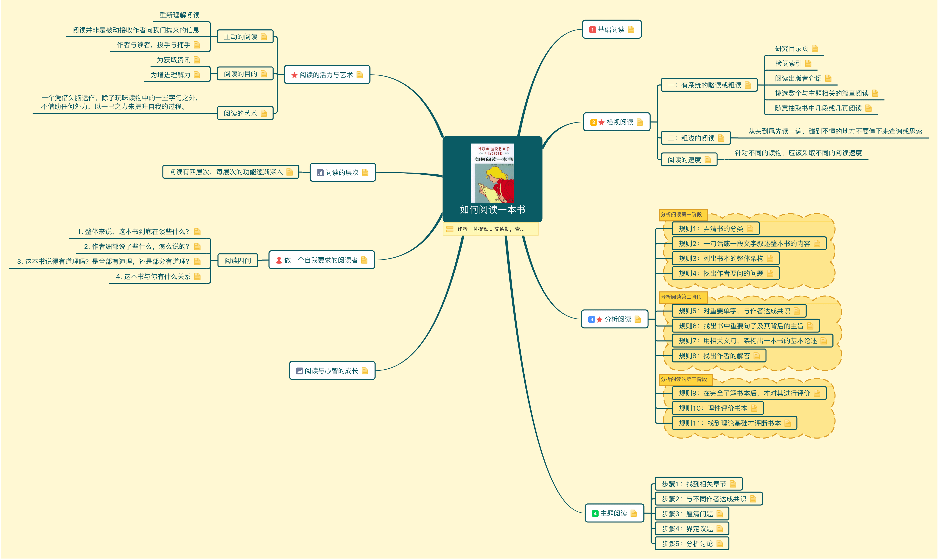Click the book cover image in central topic
The image size is (938, 560).
492,173
